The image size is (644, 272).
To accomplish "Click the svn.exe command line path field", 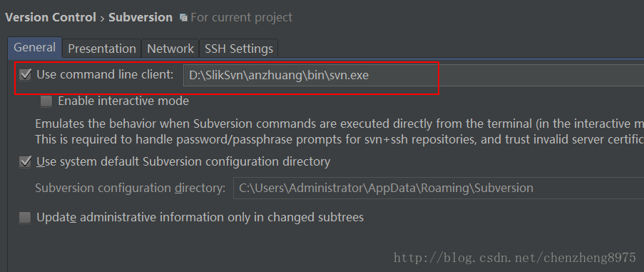I will [x=414, y=76].
